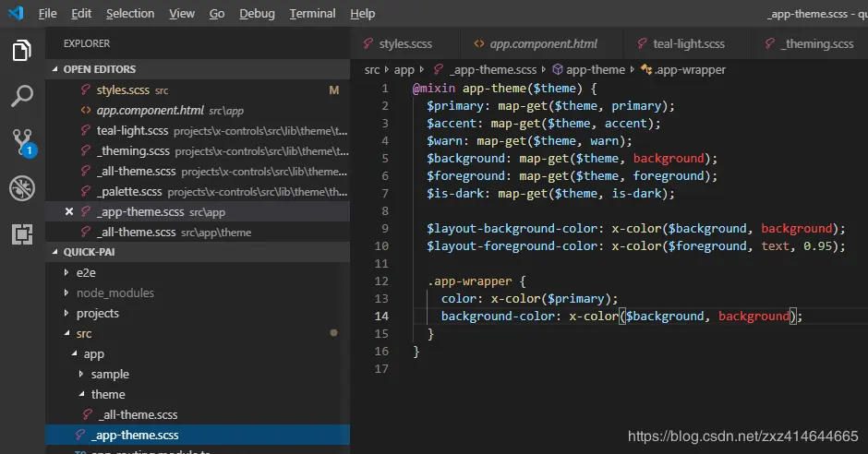Open Source Control view with badge
Viewport: 868px width, 454px height.
point(23,143)
